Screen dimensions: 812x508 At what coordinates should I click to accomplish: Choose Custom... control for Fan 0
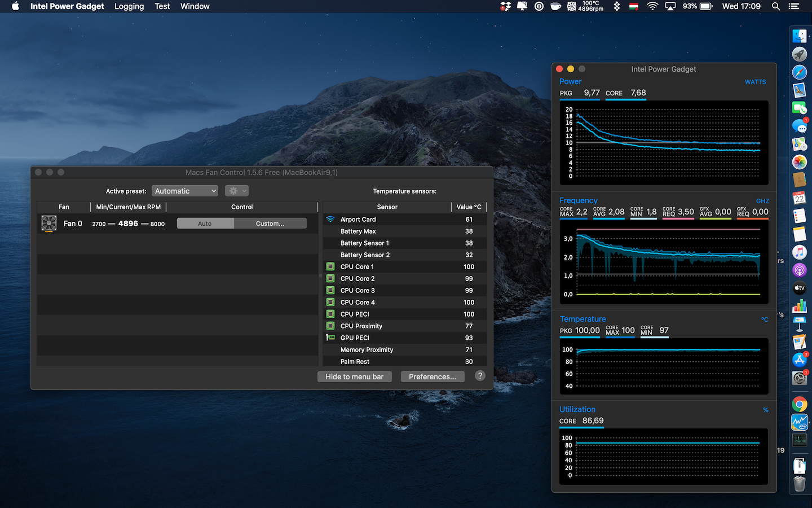click(x=270, y=224)
